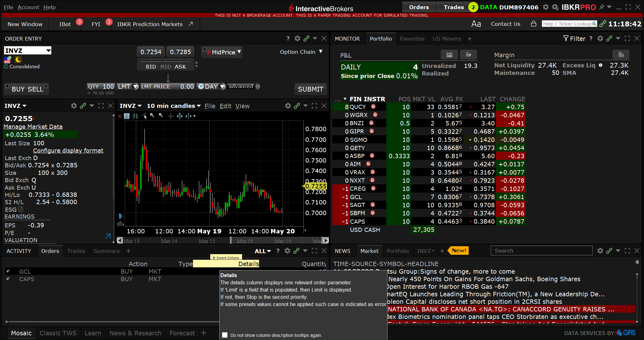Screen dimensions: 644x340
Task: Click Configure display format link
Action: (68, 151)
